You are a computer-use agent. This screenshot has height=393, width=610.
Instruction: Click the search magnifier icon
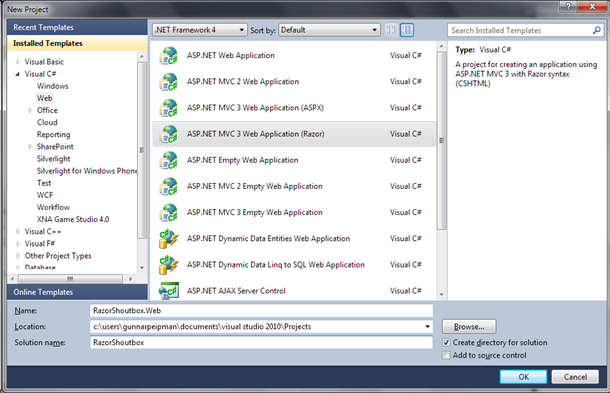tap(596, 30)
